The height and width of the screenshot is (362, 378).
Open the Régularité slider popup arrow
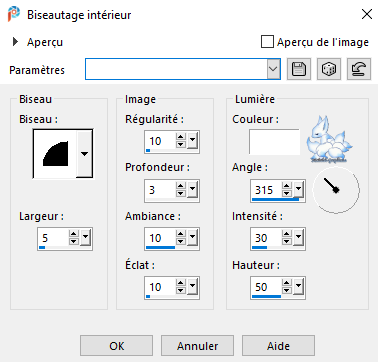192,140
